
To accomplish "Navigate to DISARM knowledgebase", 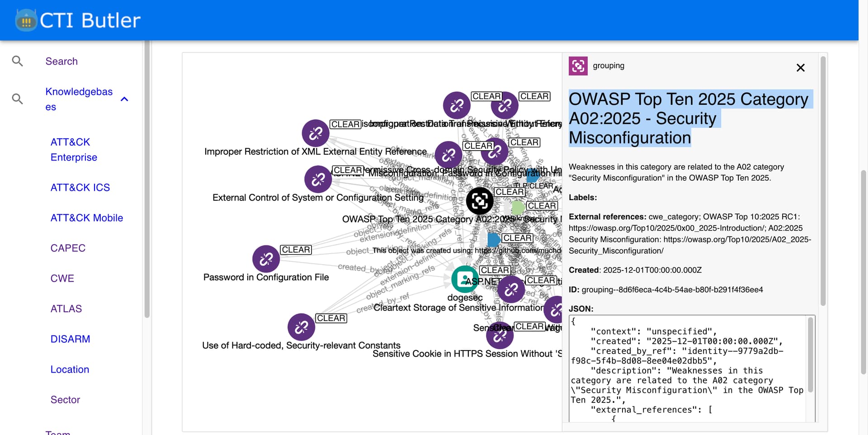I will point(70,339).
